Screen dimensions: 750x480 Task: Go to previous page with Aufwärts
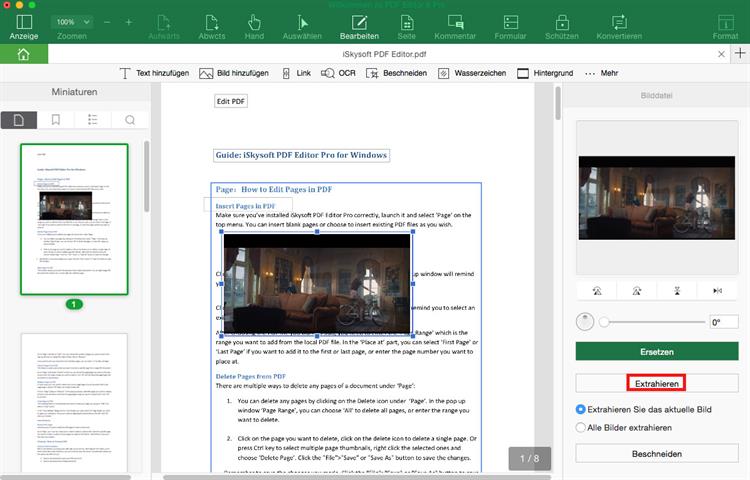[164, 27]
